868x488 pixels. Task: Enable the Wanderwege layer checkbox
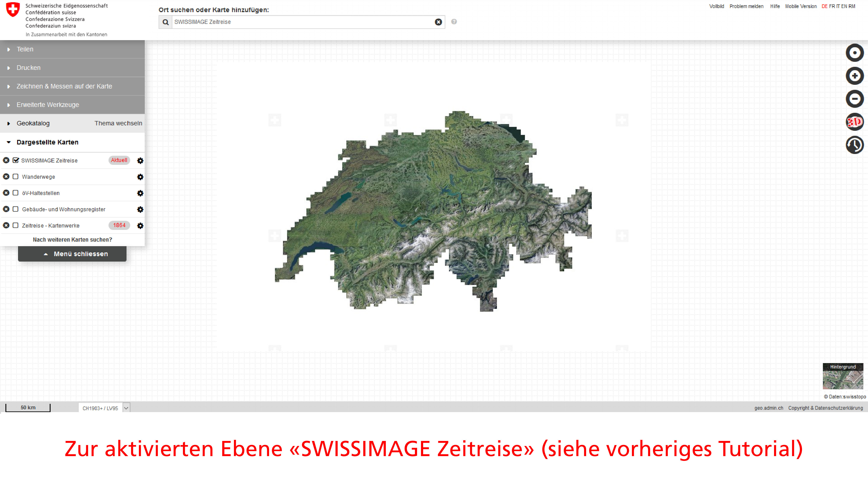click(15, 177)
